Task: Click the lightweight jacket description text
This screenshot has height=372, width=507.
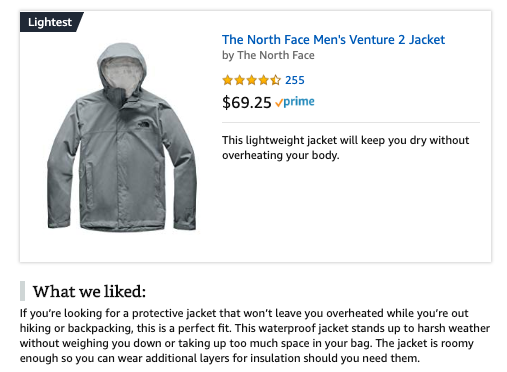Action: click(x=346, y=148)
